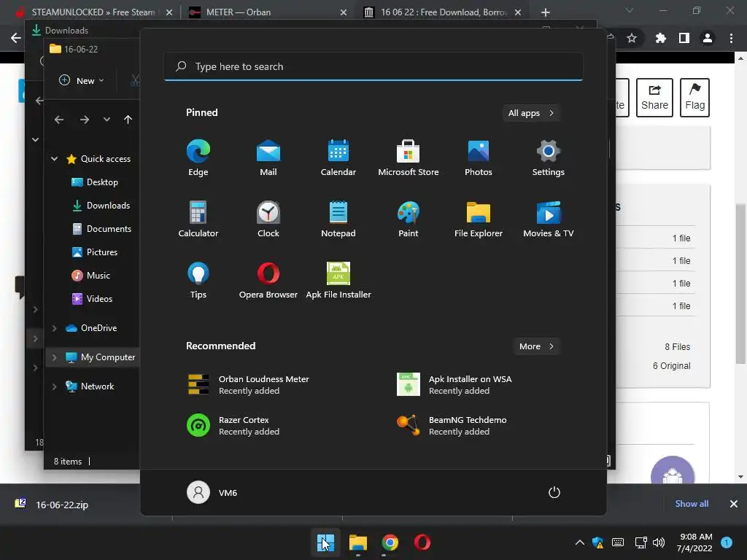The height and width of the screenshot is (560, 747).
Task: Open Opera from the taskbar
Action: pyautogui.click(x=422, y=542)
